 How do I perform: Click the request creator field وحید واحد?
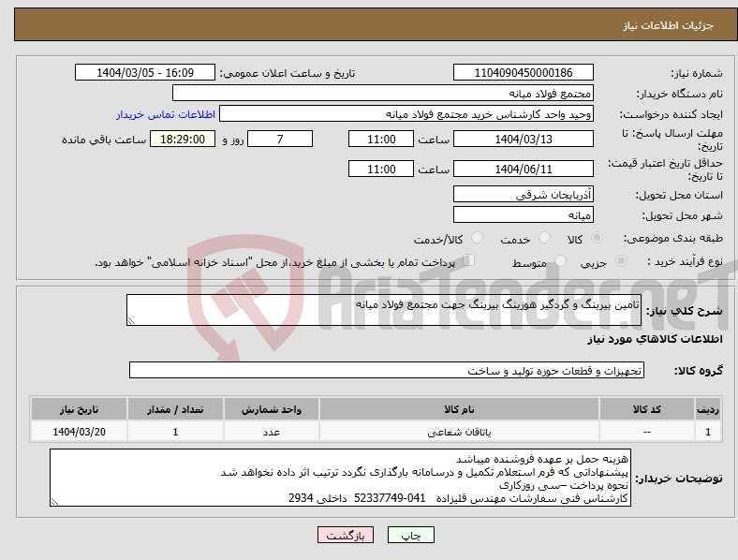(x=406, y=114)
